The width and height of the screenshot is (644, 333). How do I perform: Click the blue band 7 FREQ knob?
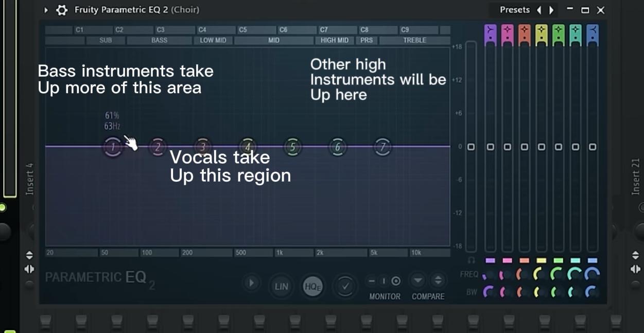[x=593, y=275]
